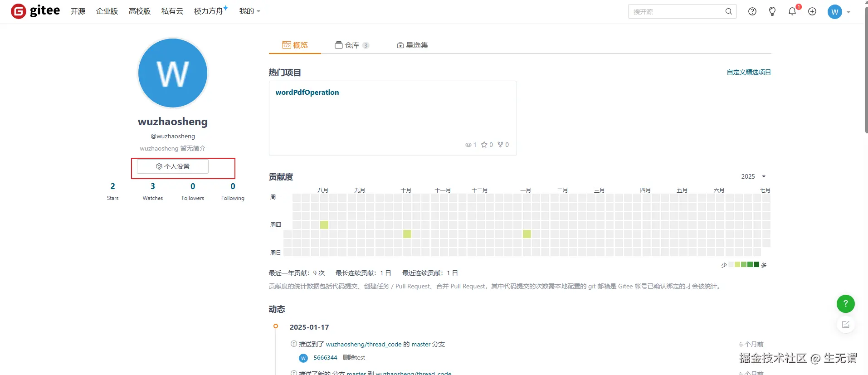Open the W user avatar in header
This screenshot has width=868, height=375.
(x=834, y=12)
